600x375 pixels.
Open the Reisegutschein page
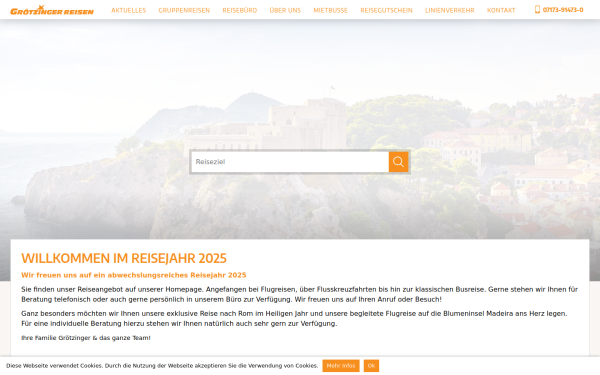[x=386, y=10]
